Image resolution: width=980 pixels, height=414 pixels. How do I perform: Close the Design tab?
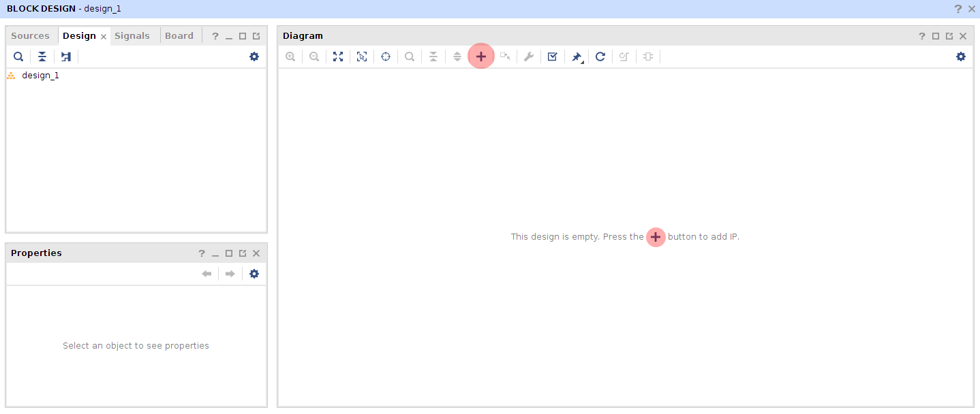[104, 37]
